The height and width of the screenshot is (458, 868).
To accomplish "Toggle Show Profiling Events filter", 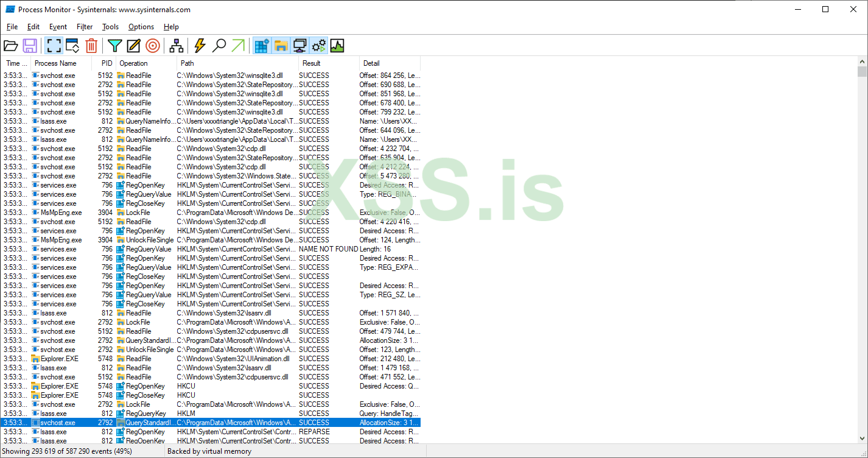I will [x=337, y=46].
